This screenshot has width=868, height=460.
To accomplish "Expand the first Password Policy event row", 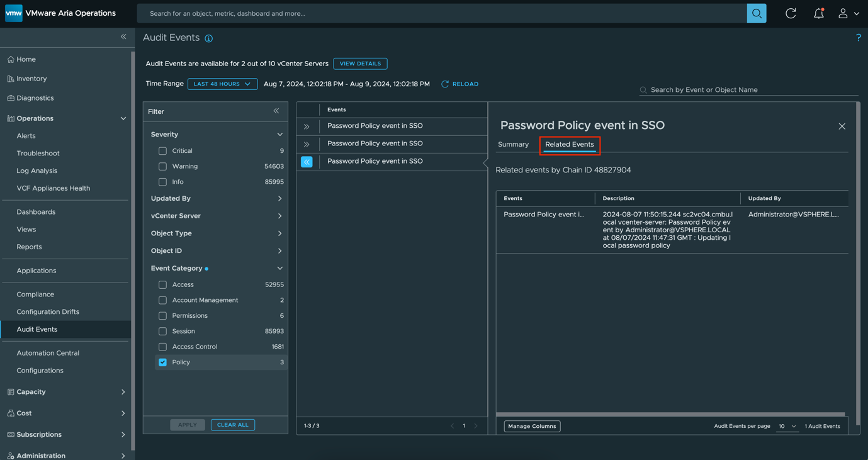I will [307, 126].
